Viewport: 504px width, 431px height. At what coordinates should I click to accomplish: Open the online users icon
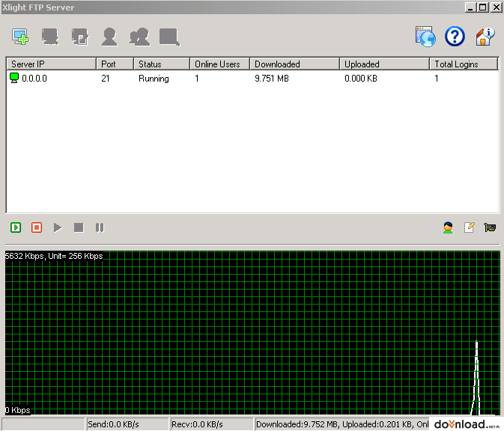pos(448,227)
